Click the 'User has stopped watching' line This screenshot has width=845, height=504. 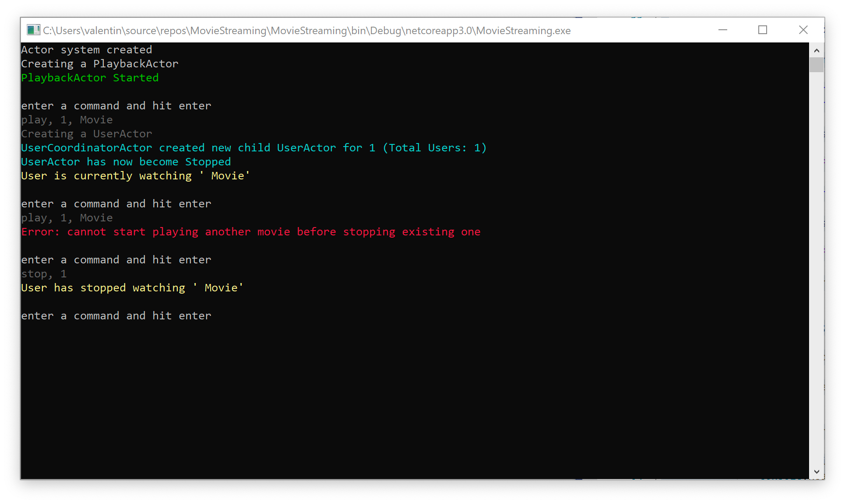132,288
